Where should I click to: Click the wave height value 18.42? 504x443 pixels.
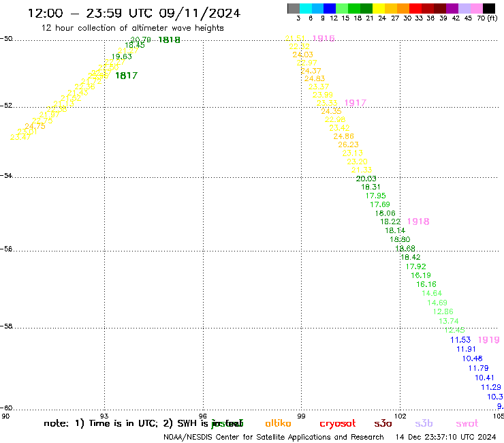[x=411, y=257]
